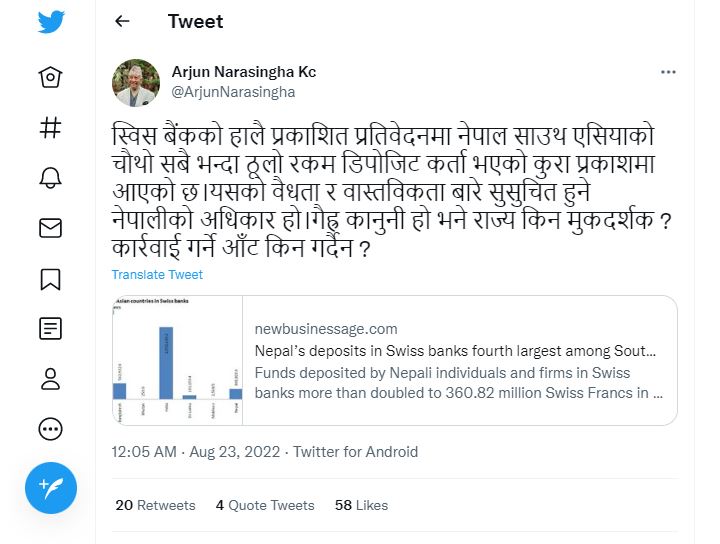Click Arjun Narasingha Kc profile picture
This screenshot has height=544, width=720.
pos(135,83)
